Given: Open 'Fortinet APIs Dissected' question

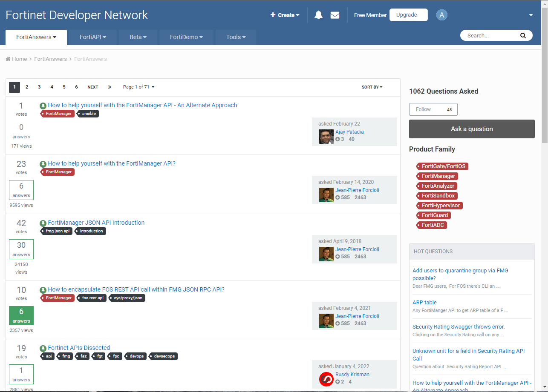Looking at the screenshot, I should coord(79,348).
